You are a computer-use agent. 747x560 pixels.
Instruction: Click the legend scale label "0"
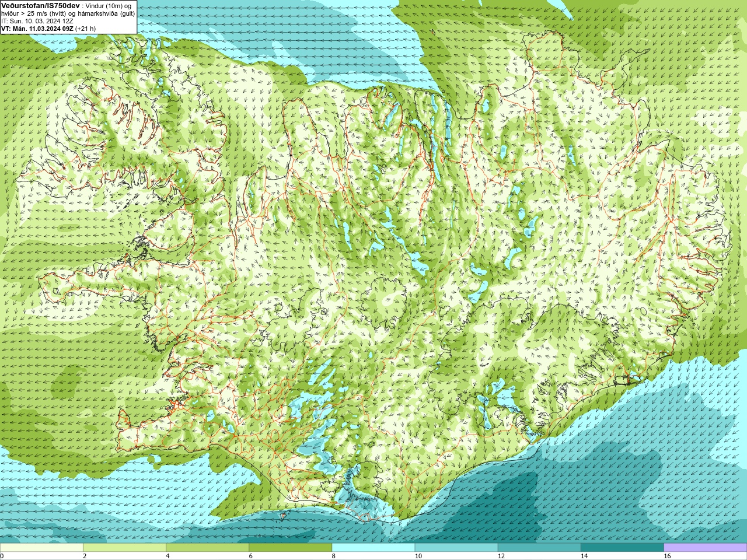coord(2,556)
